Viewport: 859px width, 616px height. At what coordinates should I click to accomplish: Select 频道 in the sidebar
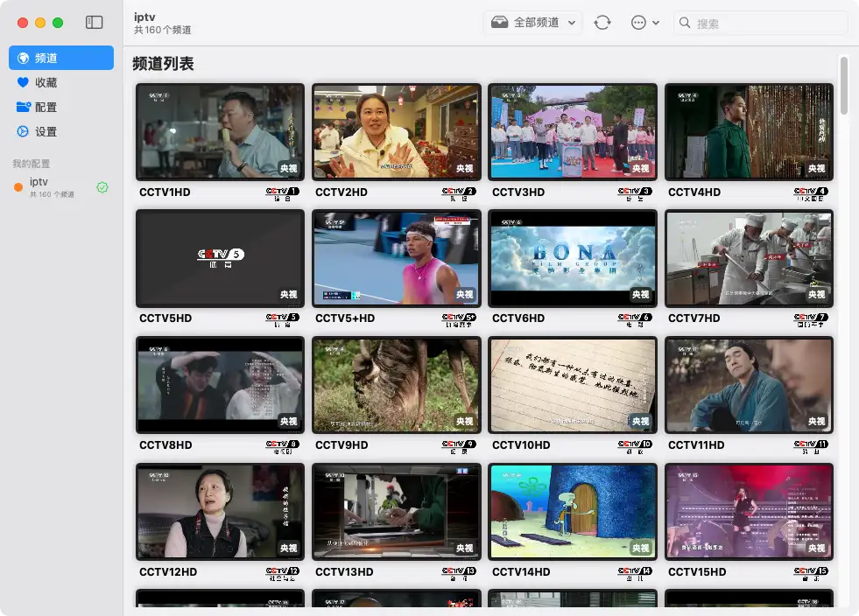(x=61, y=58)
